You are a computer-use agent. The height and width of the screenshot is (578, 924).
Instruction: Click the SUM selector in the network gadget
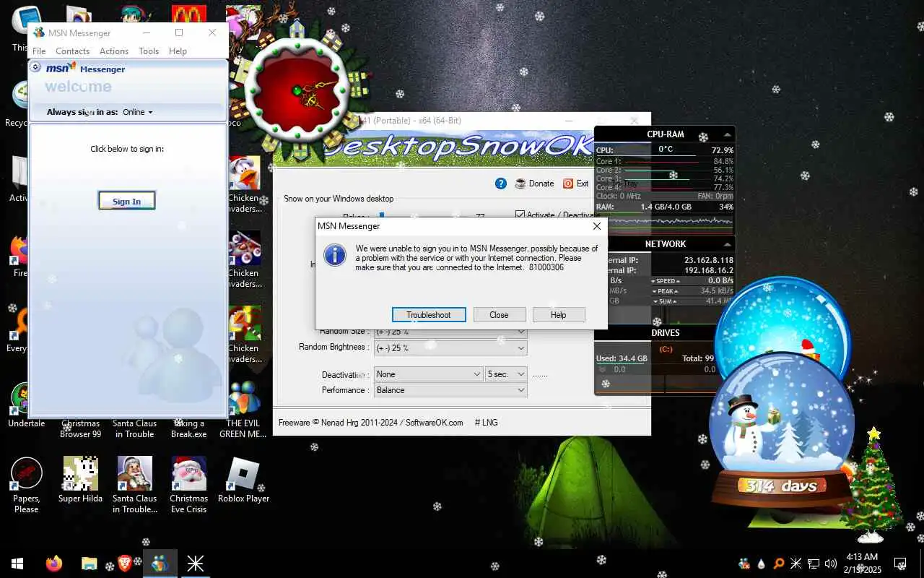(x=666, y=301)
